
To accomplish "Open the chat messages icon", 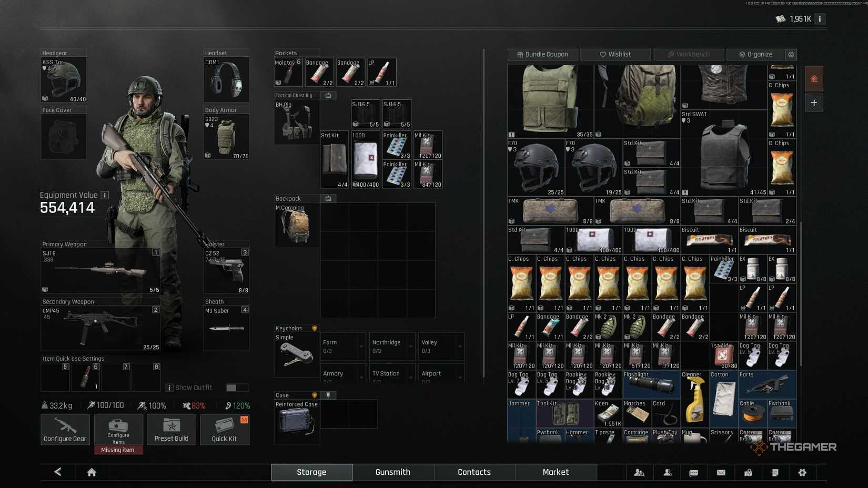I will (693, 472).
